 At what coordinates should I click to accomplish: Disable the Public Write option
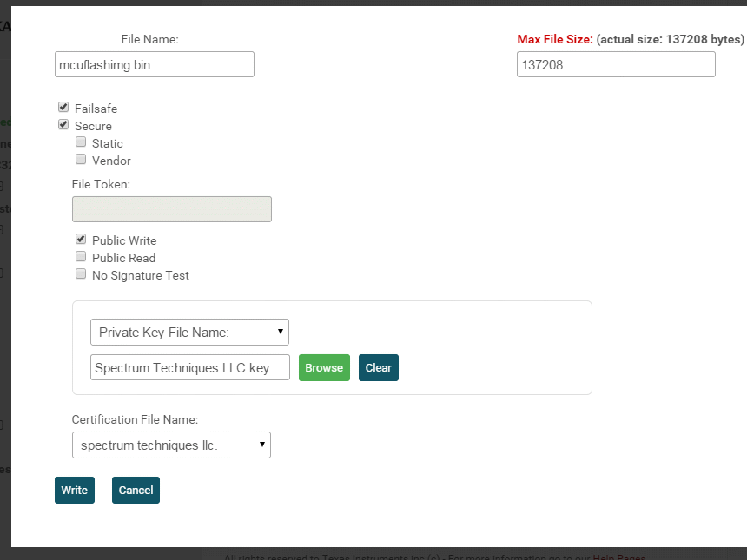pos(81,240)
